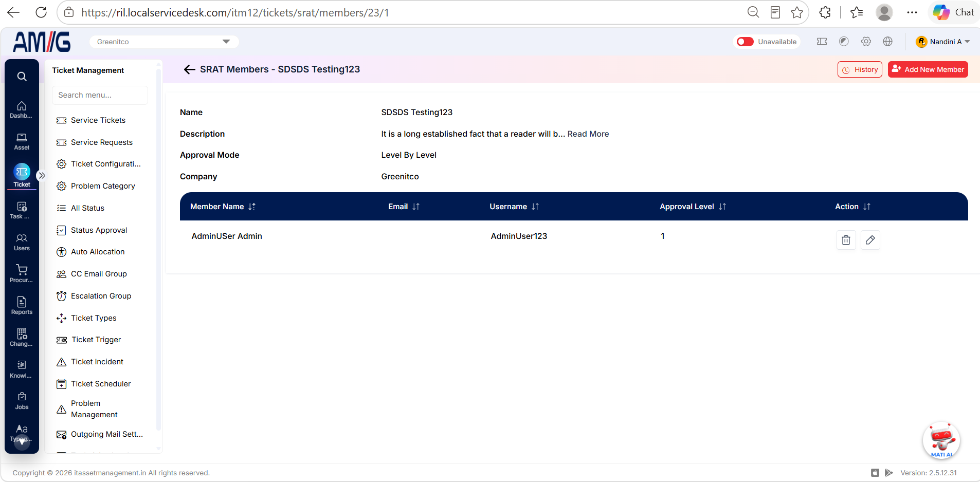Viewport: 980px width, 483px height.
Task: Open the MATI AI chatbot robot
Action: 941,440
